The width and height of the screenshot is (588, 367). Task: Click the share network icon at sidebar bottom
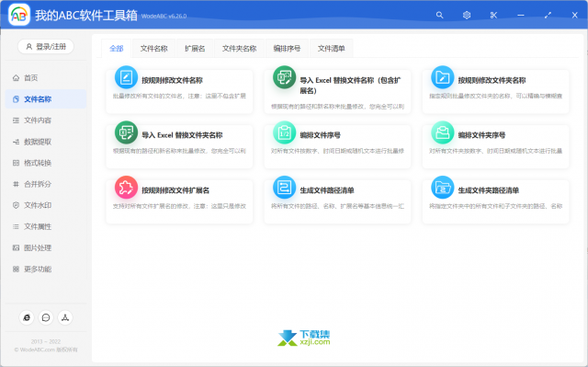click(65, 317)
